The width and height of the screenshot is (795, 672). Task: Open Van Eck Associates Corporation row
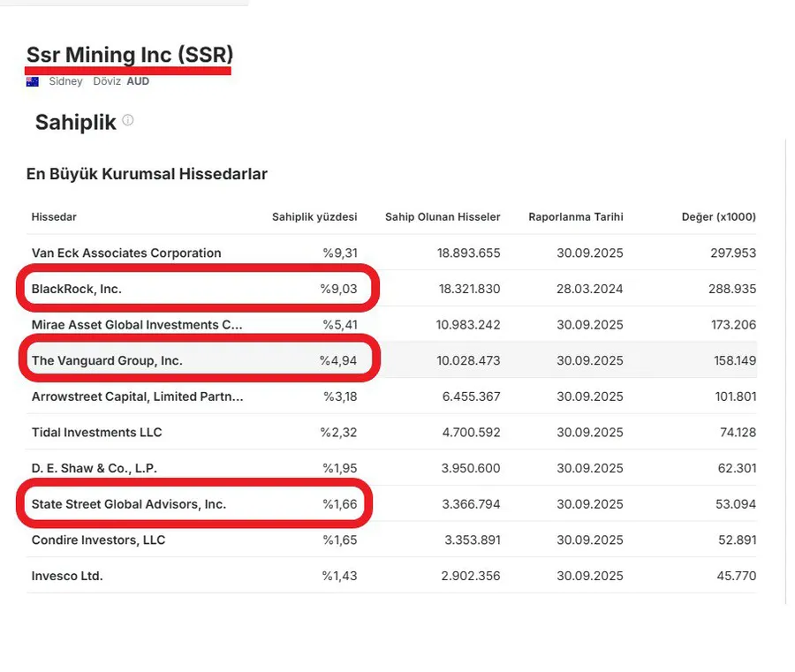126,253
